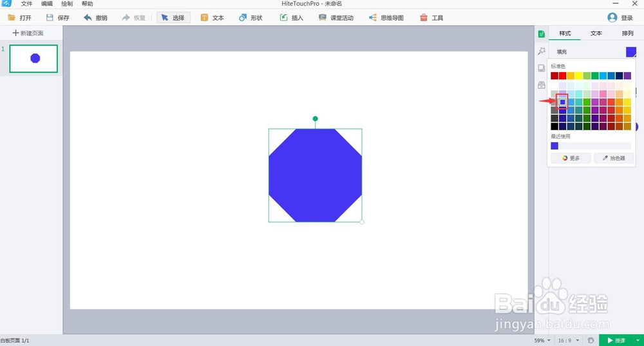The width and height of the screenshot is (644, 346).
Task: Open the page layer side panel icon
Action: click(x=542, y=68)
